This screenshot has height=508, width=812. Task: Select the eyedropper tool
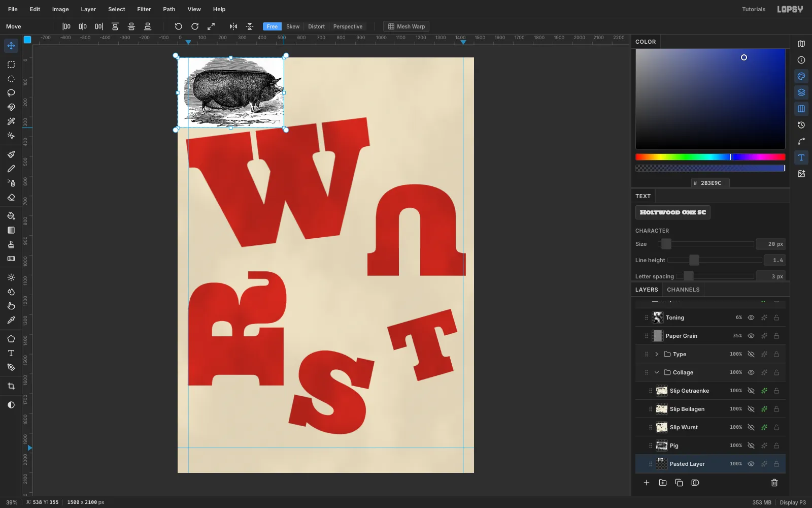click(11, 320)
